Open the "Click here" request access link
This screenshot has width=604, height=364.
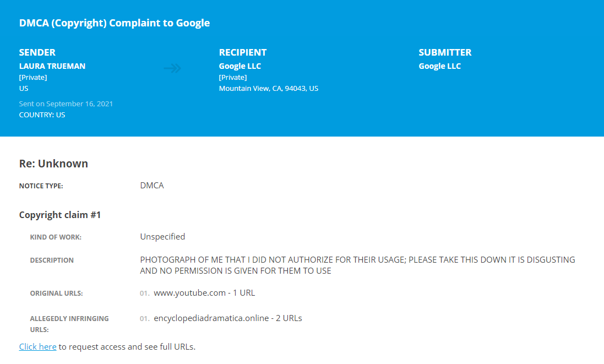(37, 347)
